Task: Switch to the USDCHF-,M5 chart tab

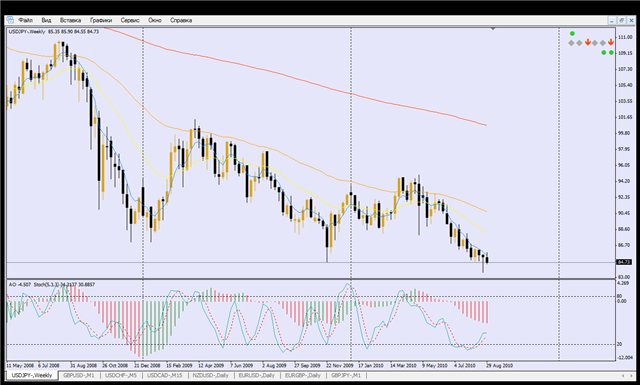Action: [x=121, y=375]
